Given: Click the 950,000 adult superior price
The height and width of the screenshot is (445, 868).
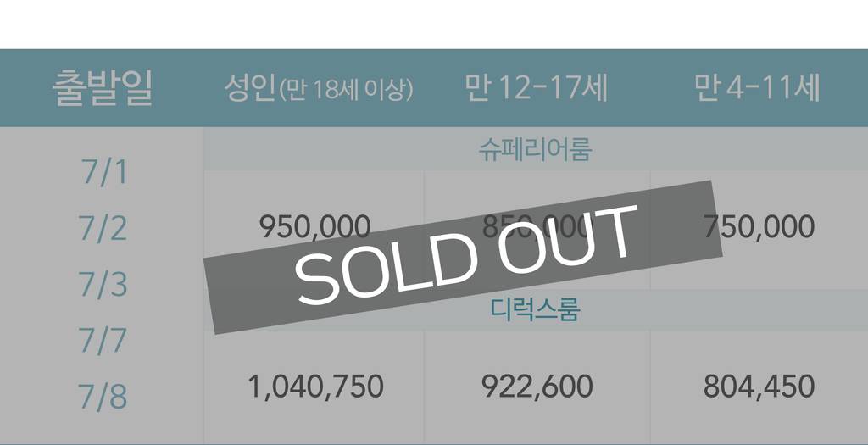Looking at the screenshot, I should point(315,227).
